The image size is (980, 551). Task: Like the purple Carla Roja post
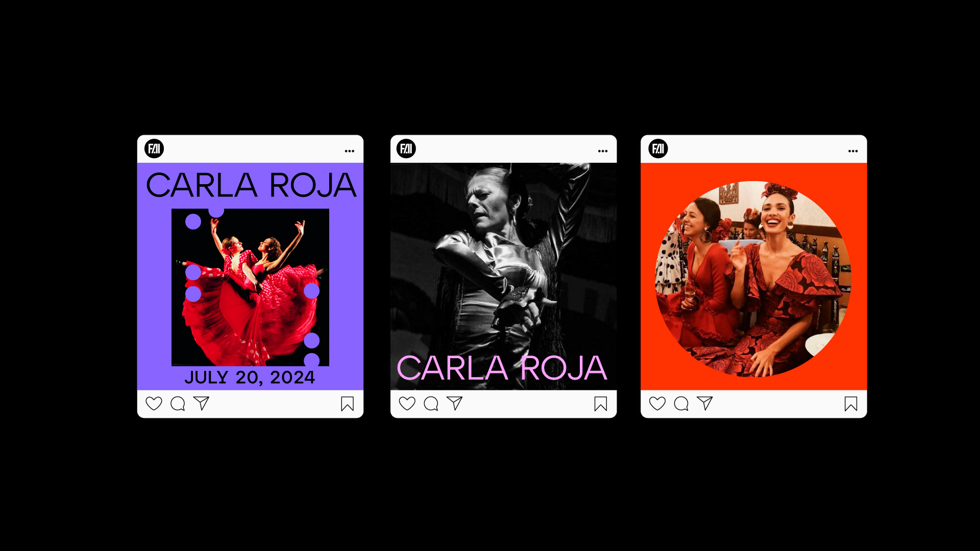pos(154,404)
